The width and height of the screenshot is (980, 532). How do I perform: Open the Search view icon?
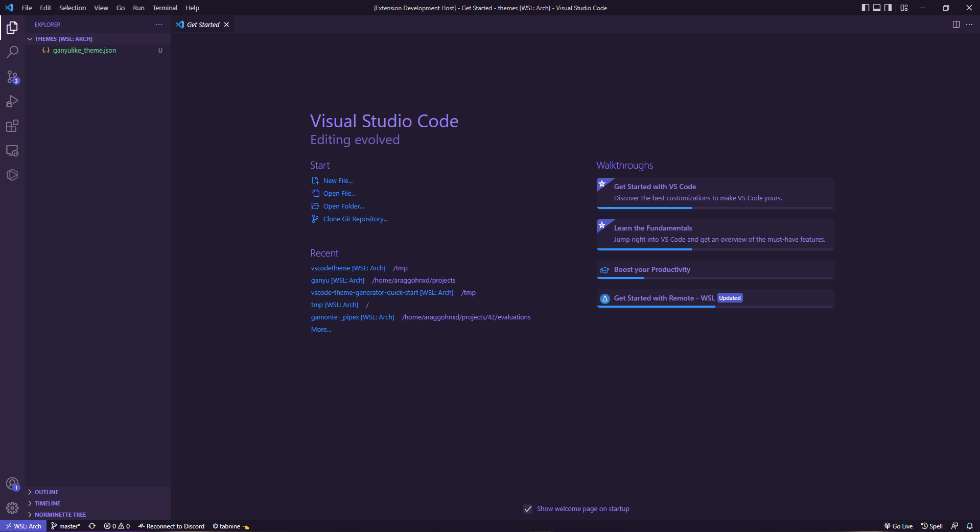coord(12,52)
